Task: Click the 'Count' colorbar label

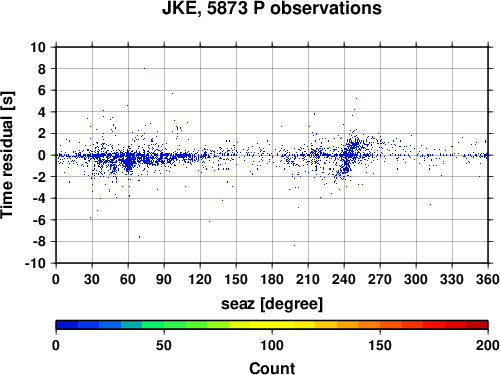Action: [272, 368]
